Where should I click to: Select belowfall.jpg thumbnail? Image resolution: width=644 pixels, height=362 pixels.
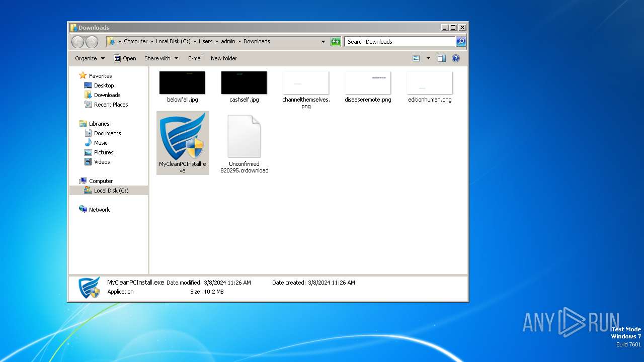182,83
